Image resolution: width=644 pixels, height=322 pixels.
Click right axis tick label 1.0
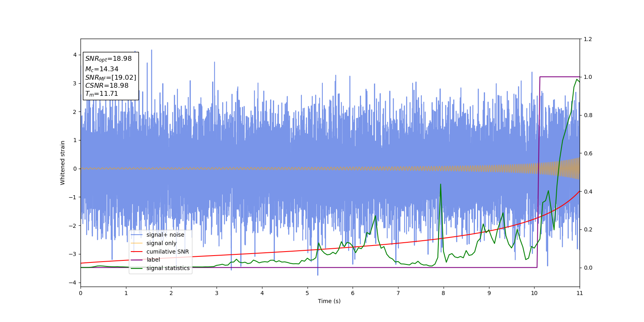[588, 77]
